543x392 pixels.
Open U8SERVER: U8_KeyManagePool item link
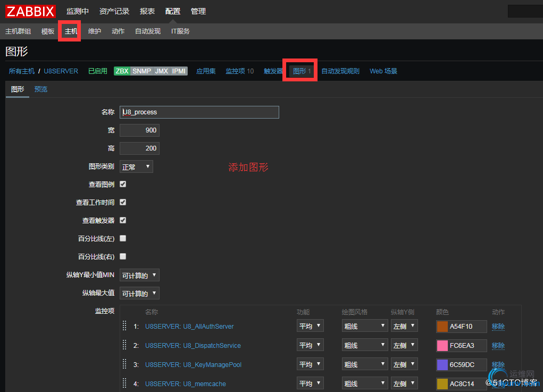(x=193, y=364)
